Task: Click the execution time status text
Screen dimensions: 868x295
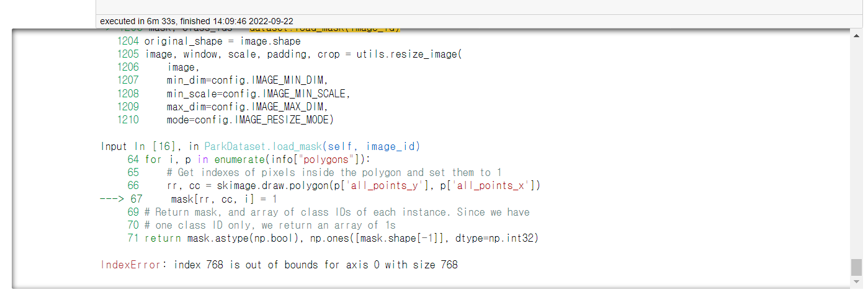Action: [x=198, y=21]
